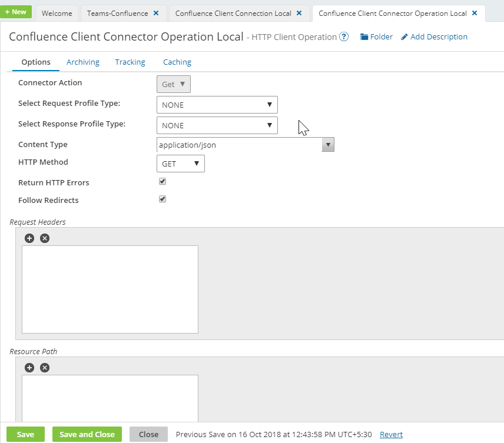This screenshot has height=443, width=504.
Task: Open the Confluence Client Connection Local tab
Action: (233, 14)
